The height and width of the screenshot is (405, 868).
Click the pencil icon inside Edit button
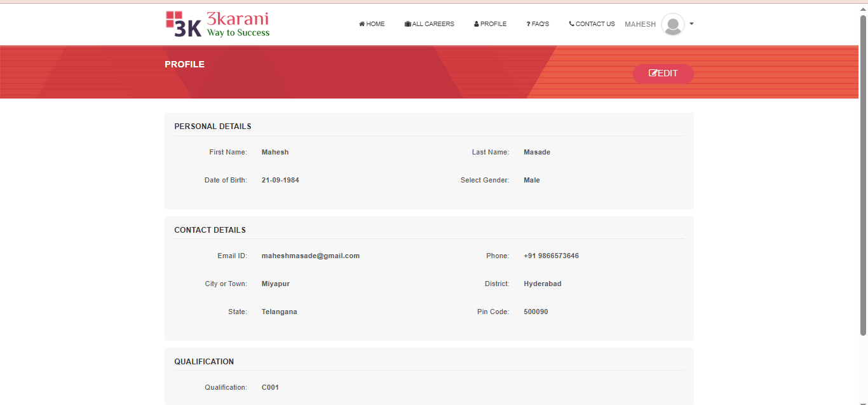(x=653, y=74)
